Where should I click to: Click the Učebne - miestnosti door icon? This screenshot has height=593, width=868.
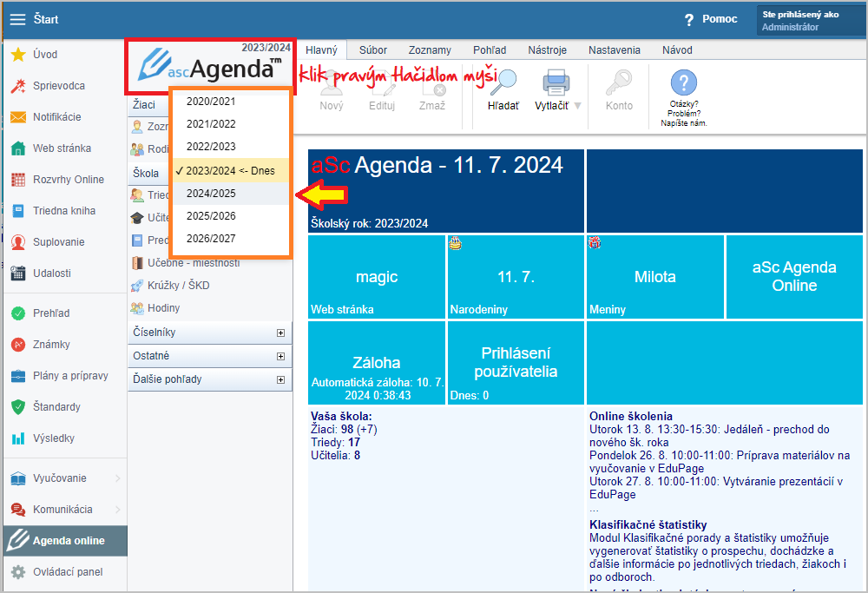point(137,263)
